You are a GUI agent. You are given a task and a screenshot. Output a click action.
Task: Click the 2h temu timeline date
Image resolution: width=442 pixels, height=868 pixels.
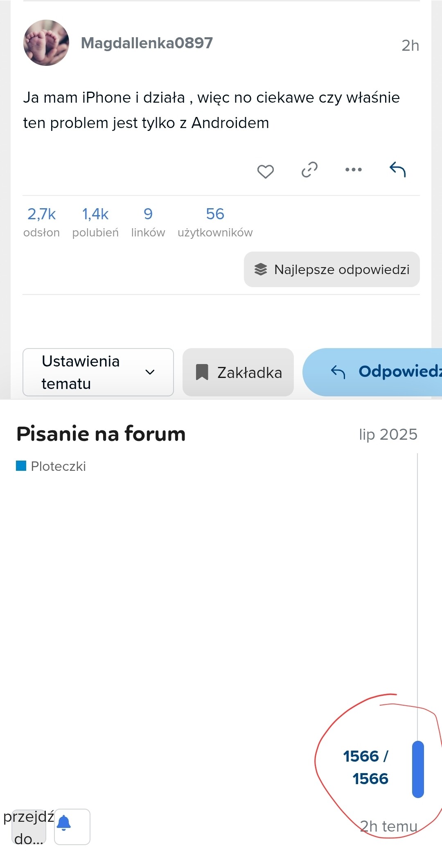click(388, 826)
